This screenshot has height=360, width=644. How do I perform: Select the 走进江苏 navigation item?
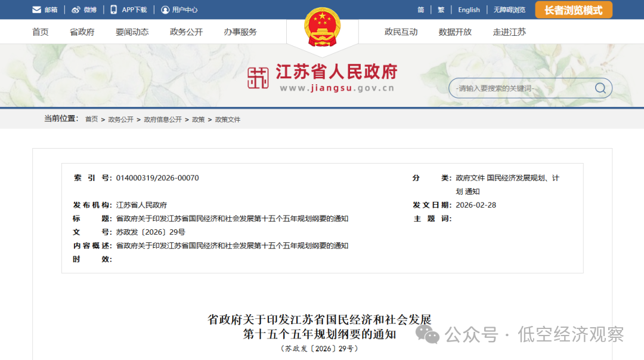coord(509,32)
